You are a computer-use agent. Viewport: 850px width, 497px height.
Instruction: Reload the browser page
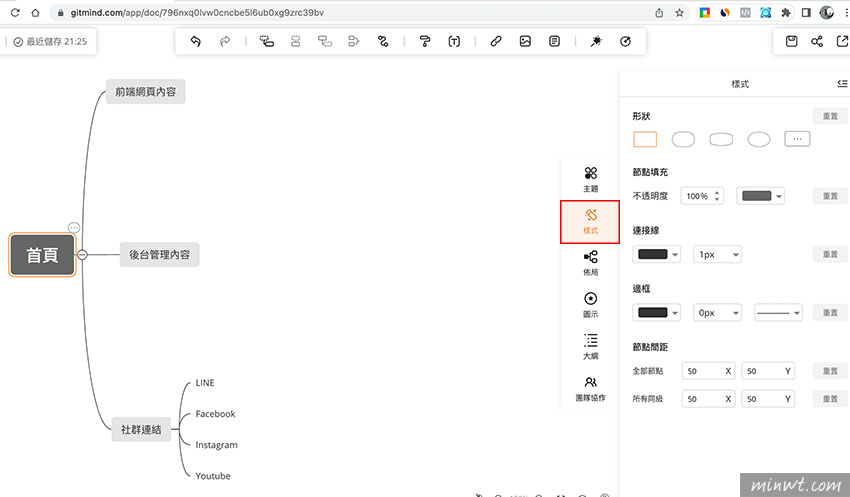click(x=15, y=12)
